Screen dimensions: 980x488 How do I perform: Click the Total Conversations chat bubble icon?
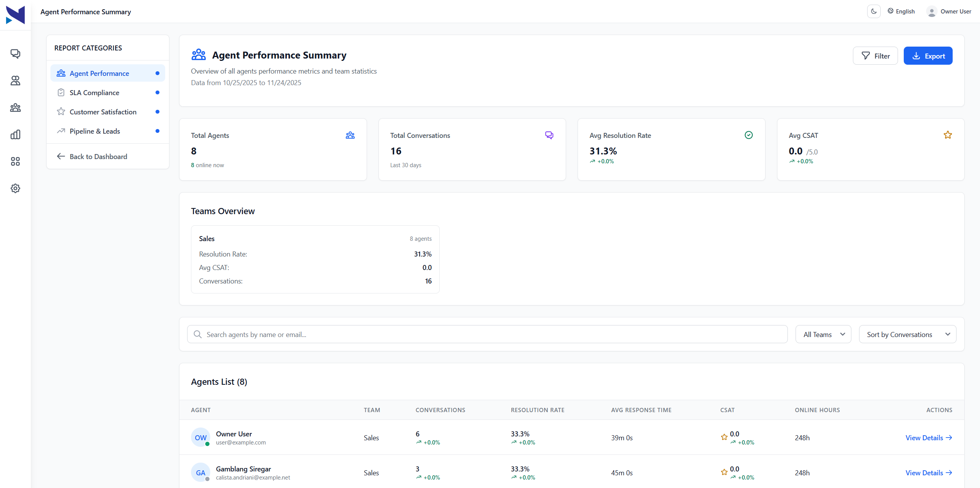[549, 135]
